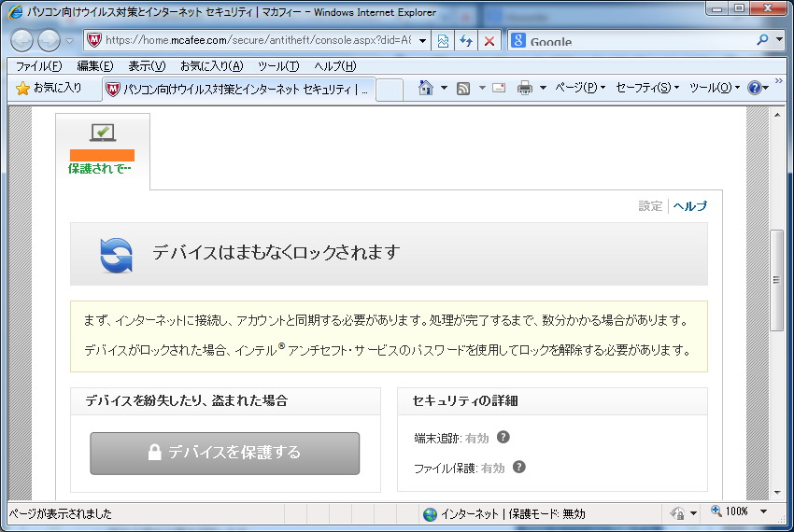Expand the Home button dropdown arrow
This screenshot has width=794, height=532.
(444, 88)
